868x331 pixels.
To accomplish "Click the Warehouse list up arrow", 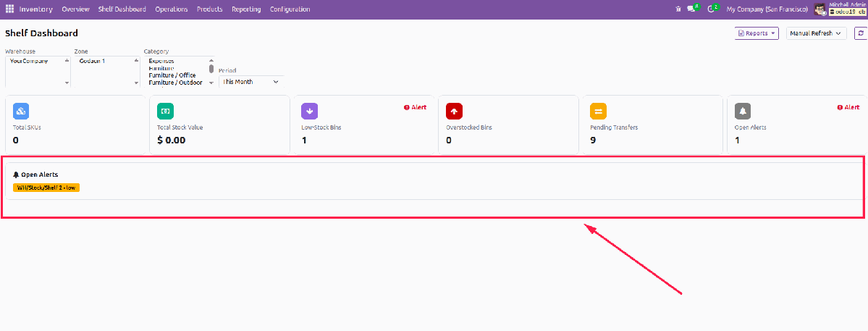I will 67,59.
